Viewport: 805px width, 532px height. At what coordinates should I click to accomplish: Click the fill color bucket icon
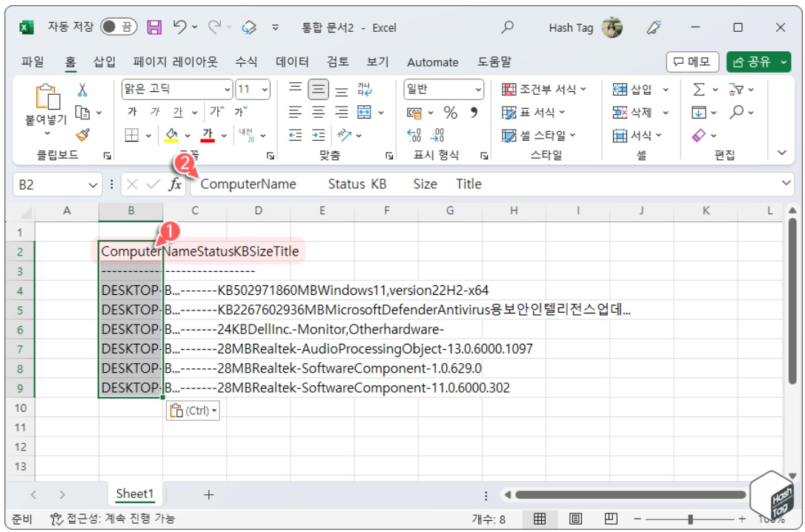[171, 135]
